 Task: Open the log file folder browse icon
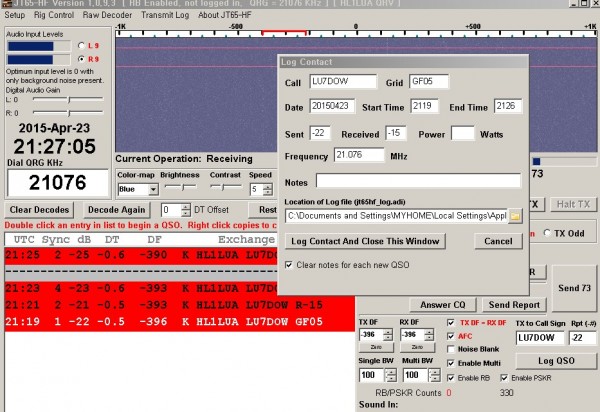coord(515,216)
